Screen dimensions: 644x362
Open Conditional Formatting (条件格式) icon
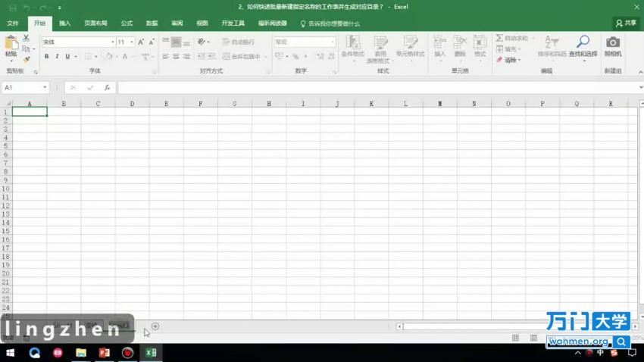coord(352,43)
